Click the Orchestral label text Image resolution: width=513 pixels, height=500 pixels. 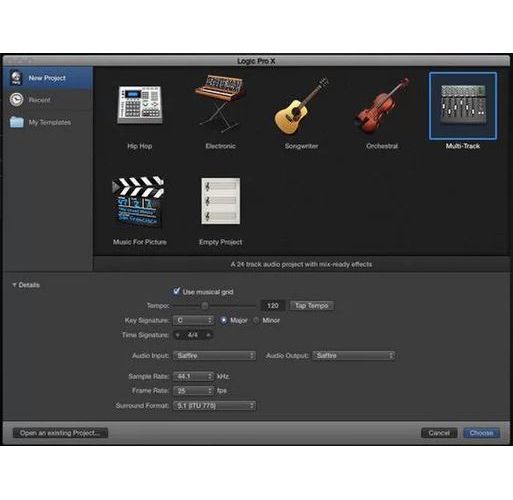(382, 146)
